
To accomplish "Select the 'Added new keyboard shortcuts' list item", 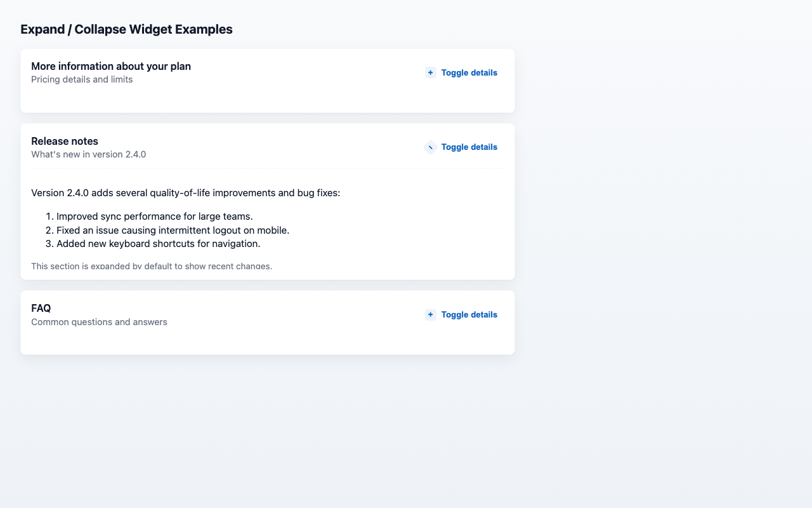I will click(158, 244).
